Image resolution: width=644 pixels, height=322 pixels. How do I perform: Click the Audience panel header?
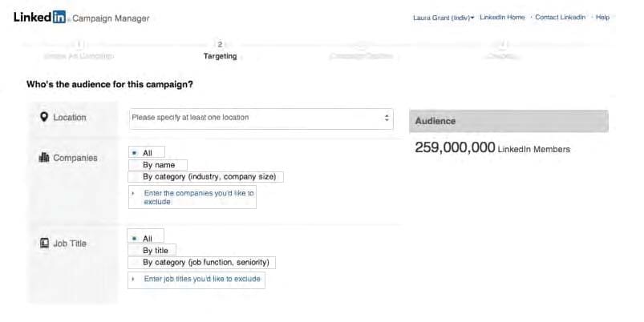509,121
